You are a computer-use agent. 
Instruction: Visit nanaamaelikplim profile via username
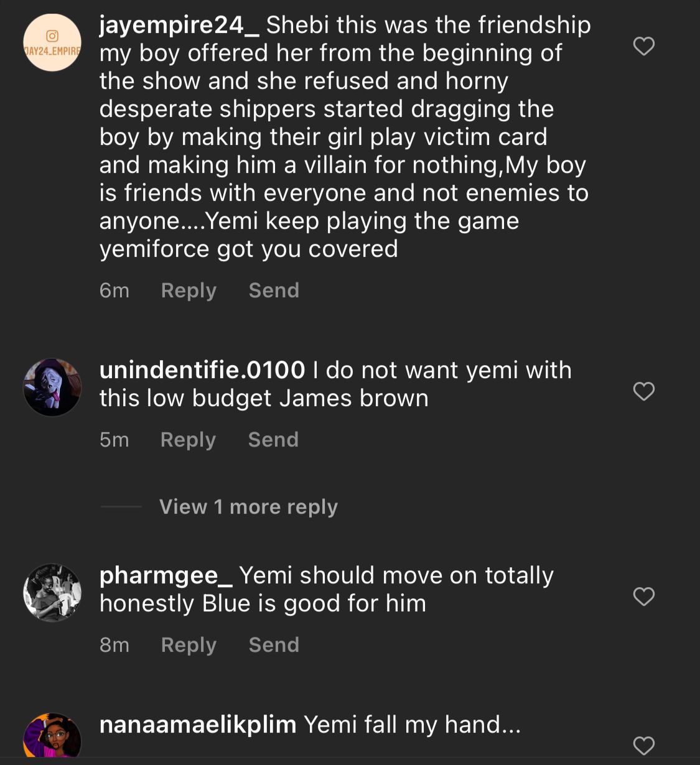click(x=198, y=725)
